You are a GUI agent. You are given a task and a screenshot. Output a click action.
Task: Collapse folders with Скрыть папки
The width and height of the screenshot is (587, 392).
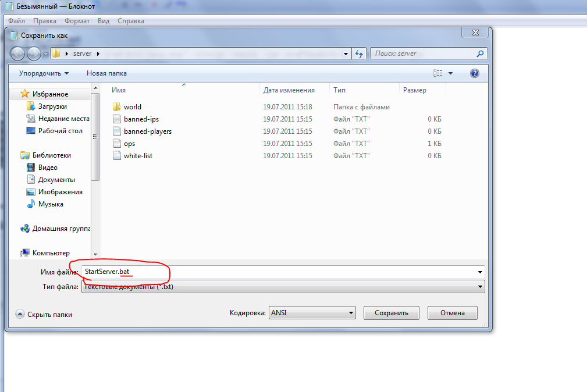click(x=45, y=314)
